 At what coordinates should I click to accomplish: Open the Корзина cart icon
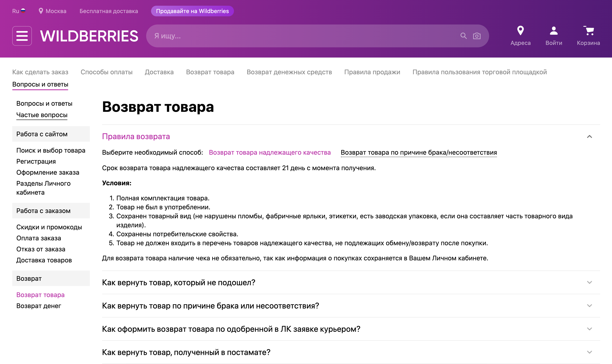pos(589,31)
